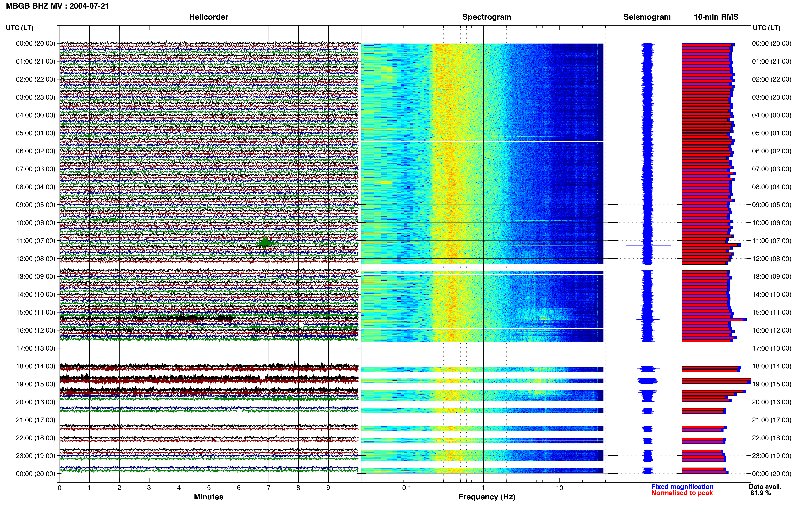812x508 pixels.
Task: Click the 'Fixed magnification' legend text
Action: coord(682,486)
